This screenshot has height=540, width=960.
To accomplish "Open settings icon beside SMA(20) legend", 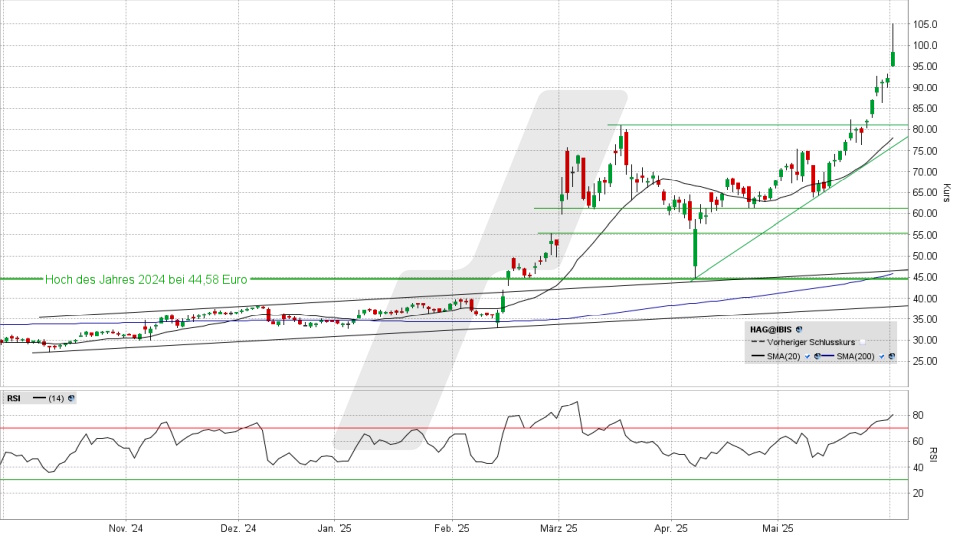I will (x=817, y=356).
